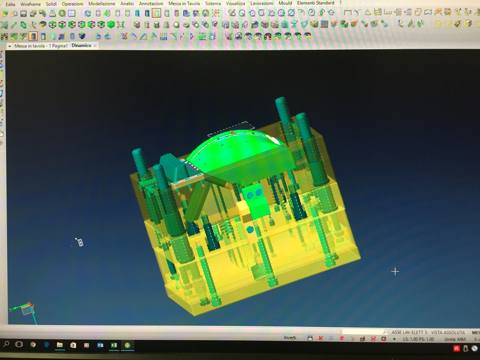Click the floppy disk save icon

23,14
